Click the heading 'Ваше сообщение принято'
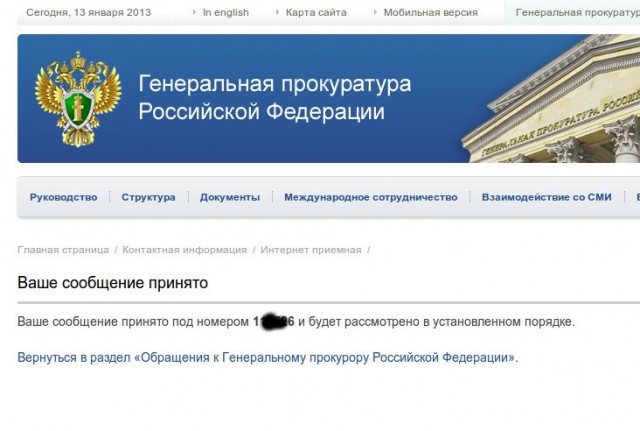The height and width of the screenshot is (431, 640). click(113, 283)
